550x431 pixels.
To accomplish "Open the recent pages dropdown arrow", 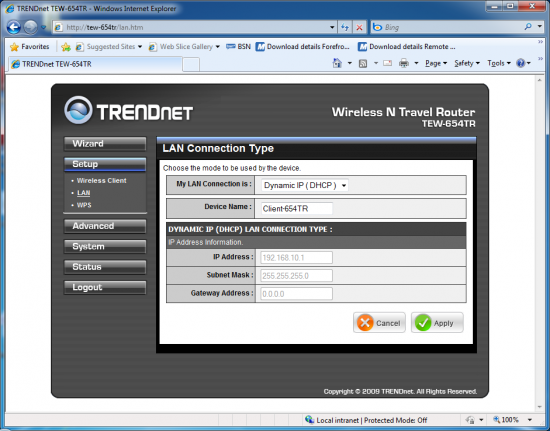I will point(43,27).
